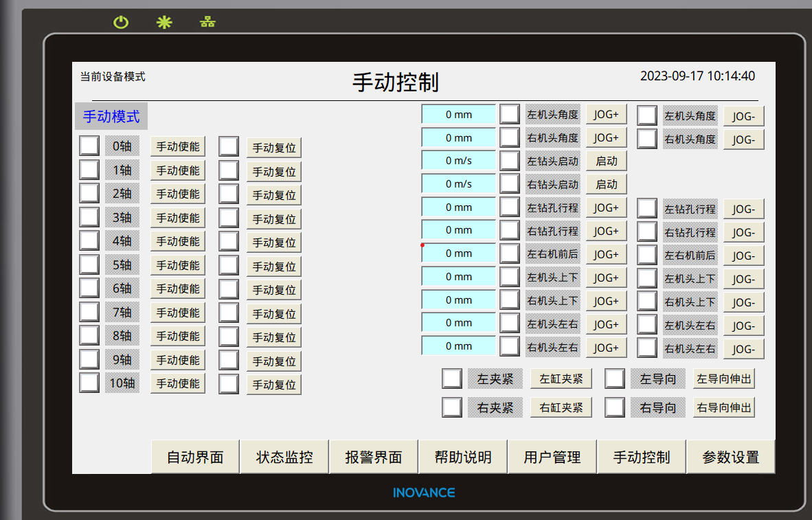Tick the checkbox left of the 0轴 label

[x=89, y=146]
